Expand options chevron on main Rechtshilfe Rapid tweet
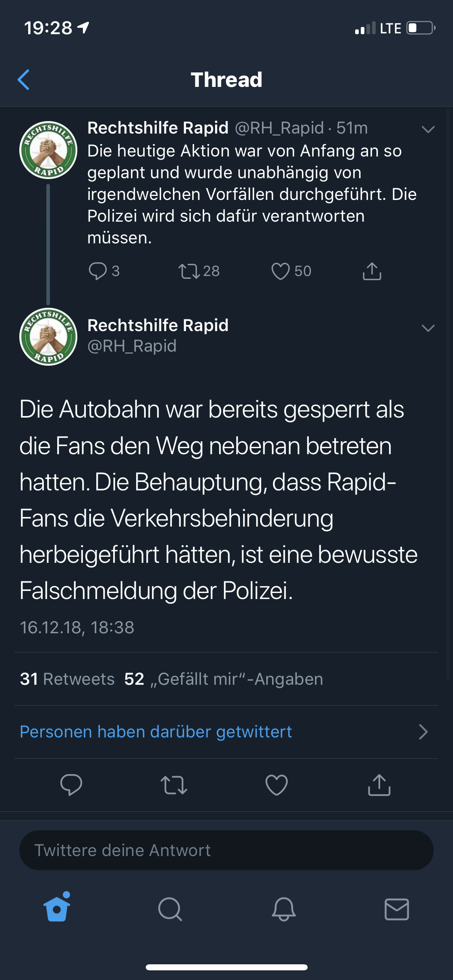Screen dimensions: 453x980 pos(428,328)
